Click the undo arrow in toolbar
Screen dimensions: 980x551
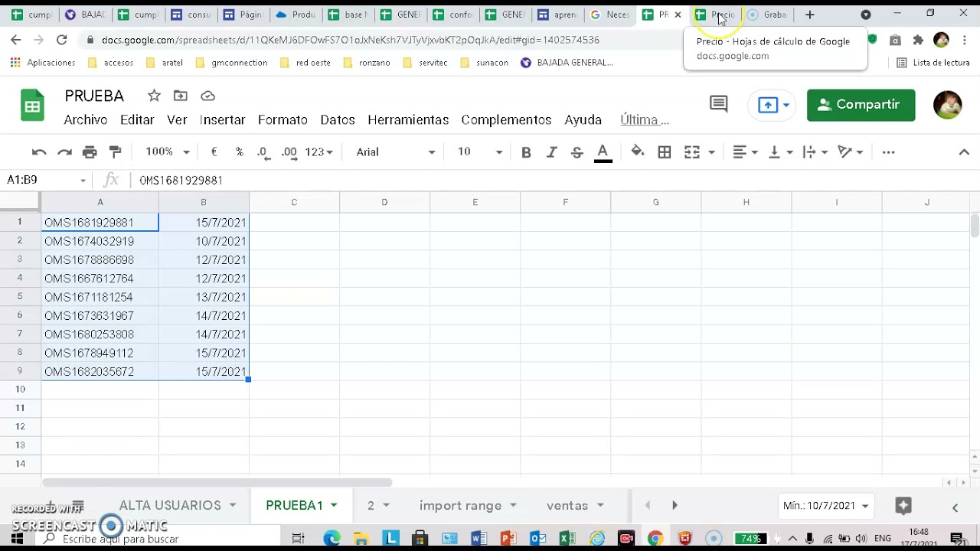[x=39, y=152]
